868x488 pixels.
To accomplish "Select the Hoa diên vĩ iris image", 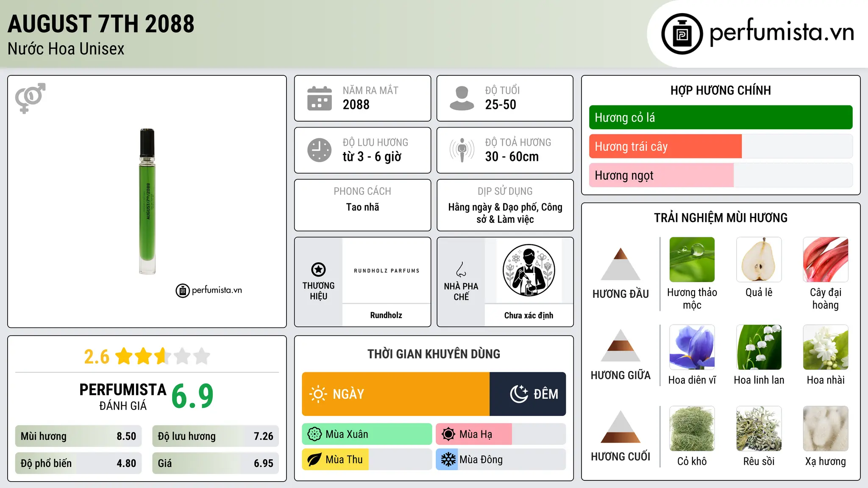I will coord(692,347).
